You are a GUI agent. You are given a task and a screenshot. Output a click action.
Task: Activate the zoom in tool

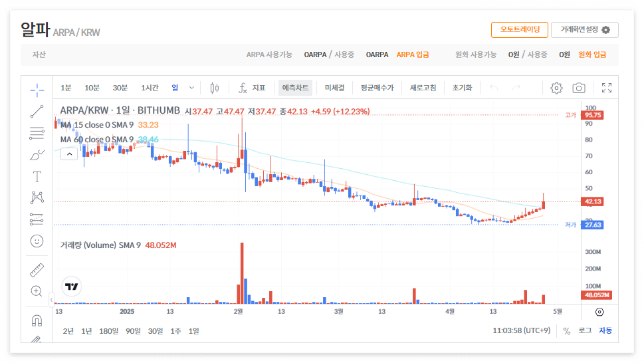coord(37,292)
